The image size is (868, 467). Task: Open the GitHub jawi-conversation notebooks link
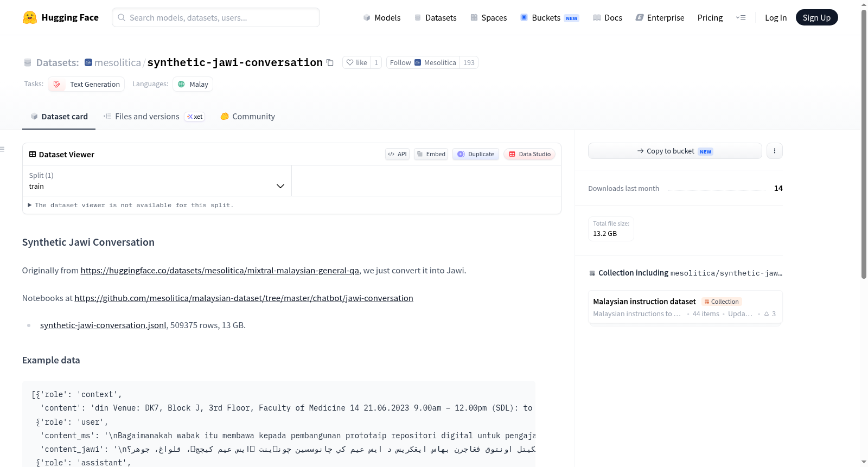[244, 298]
